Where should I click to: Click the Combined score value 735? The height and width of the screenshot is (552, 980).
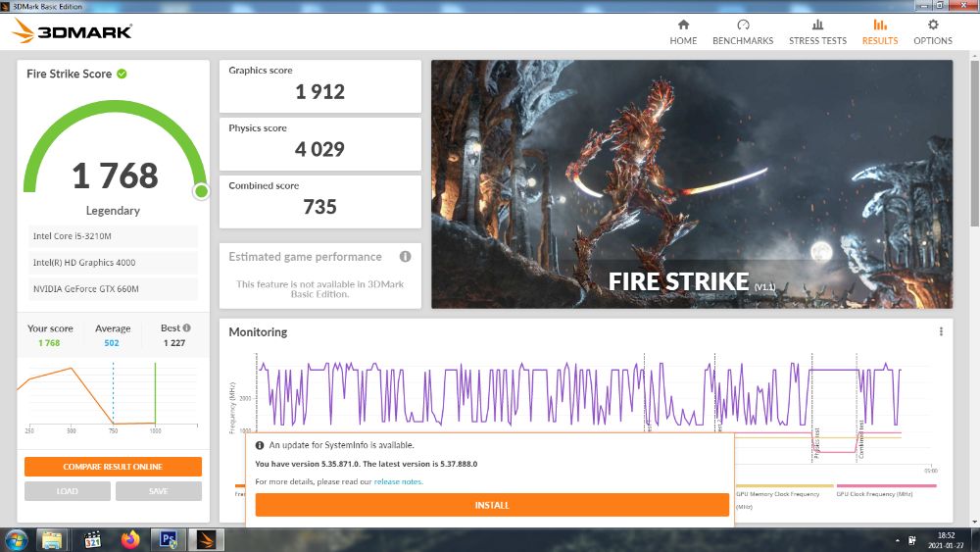tap(320, 207)
